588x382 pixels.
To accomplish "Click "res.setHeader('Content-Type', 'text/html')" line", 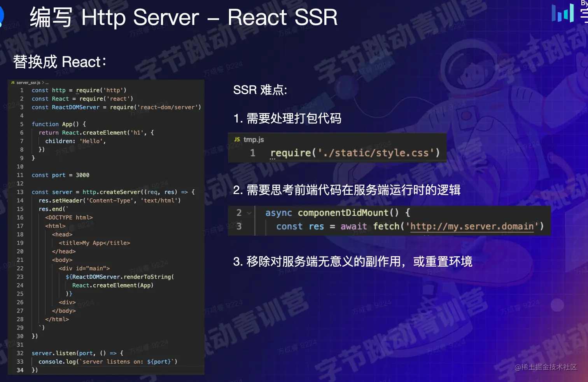I will pos(110,201).
